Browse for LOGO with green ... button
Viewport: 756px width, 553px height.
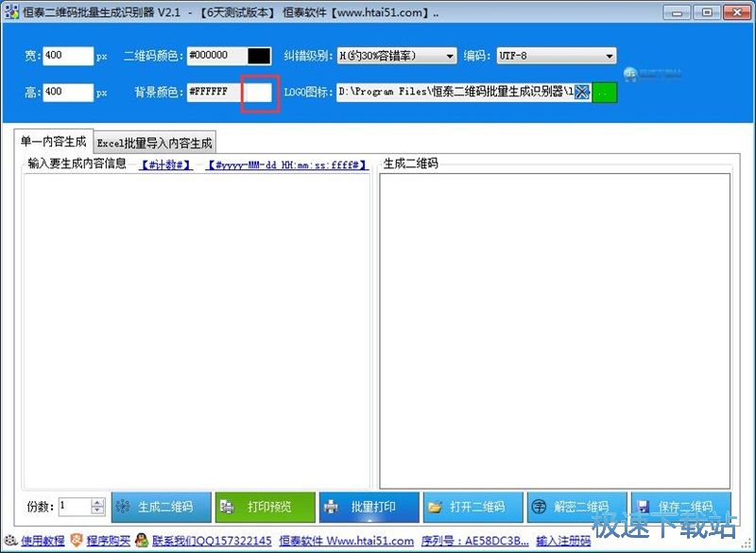604,92
